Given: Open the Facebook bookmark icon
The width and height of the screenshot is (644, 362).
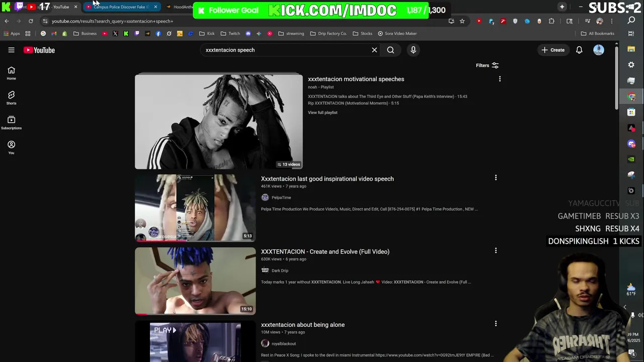Looking at the screenshot, I should pos(158,34).
